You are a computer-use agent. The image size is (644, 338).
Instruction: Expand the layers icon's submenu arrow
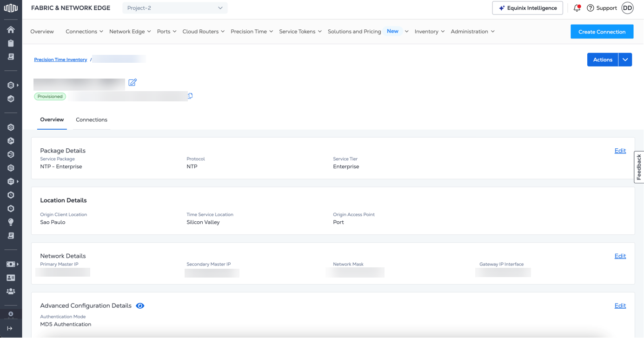18,85
